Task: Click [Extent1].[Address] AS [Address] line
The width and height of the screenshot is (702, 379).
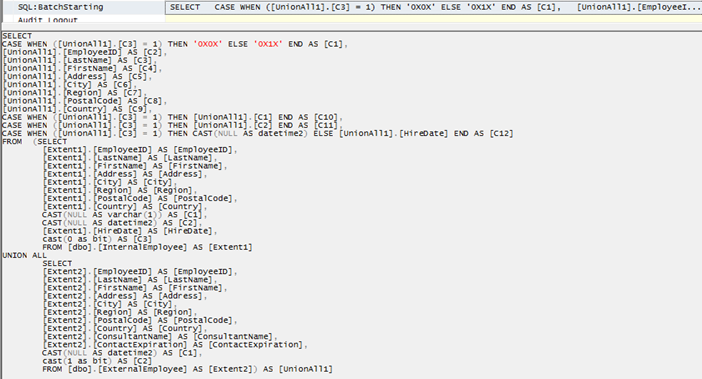Action: pos(125,174)
